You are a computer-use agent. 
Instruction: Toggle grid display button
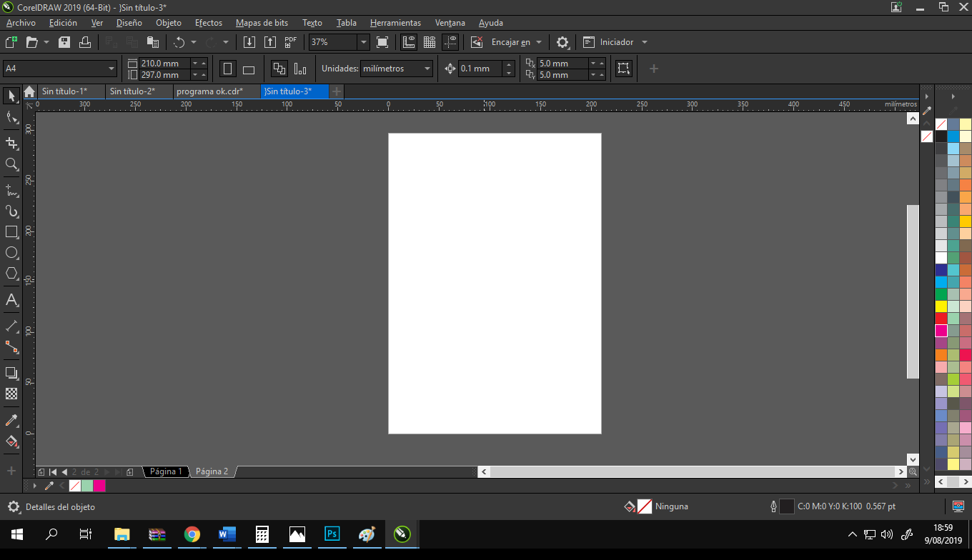[430, 42]
